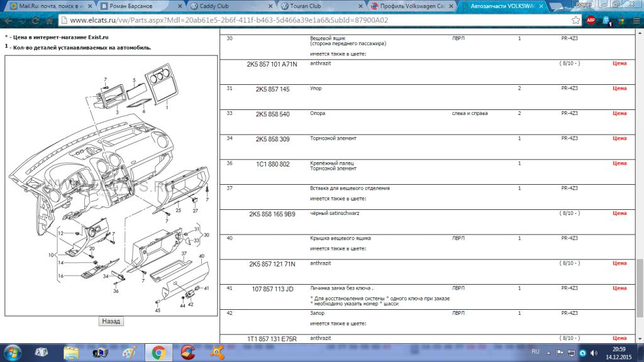Open Цена for part 2K5 857 145

[x=619, y=89]
